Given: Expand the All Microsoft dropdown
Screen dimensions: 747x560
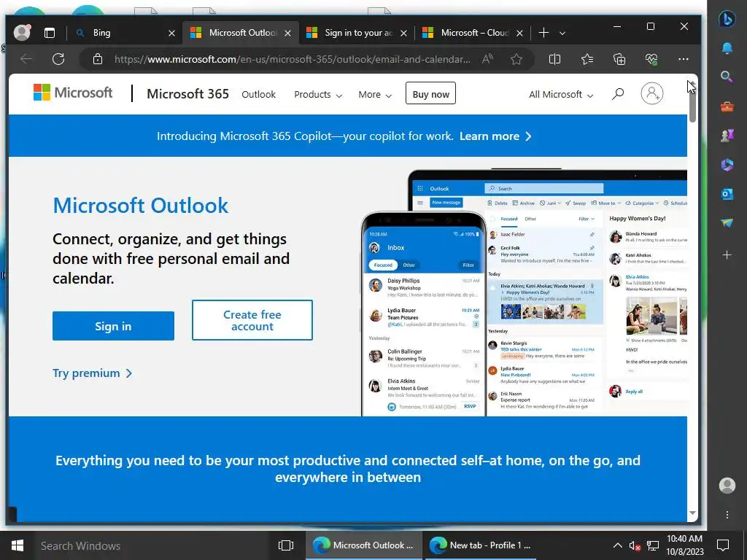Looking at the screenshot, I should (561, 94).
